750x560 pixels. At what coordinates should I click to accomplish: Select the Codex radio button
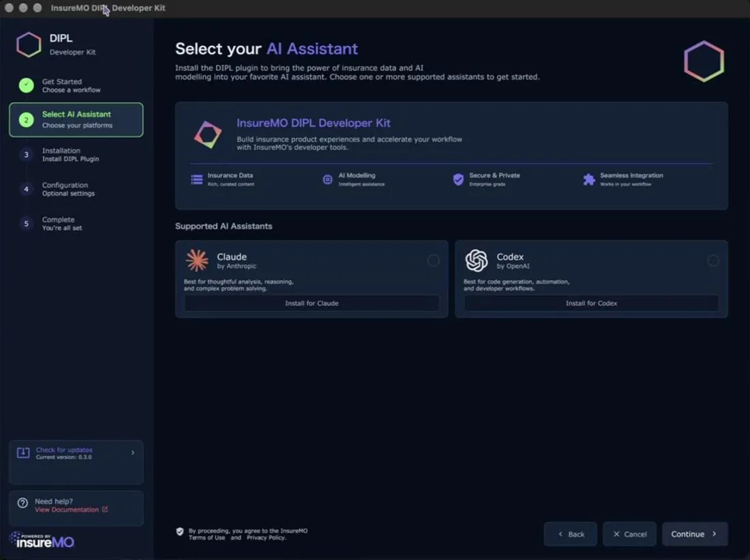713,261
